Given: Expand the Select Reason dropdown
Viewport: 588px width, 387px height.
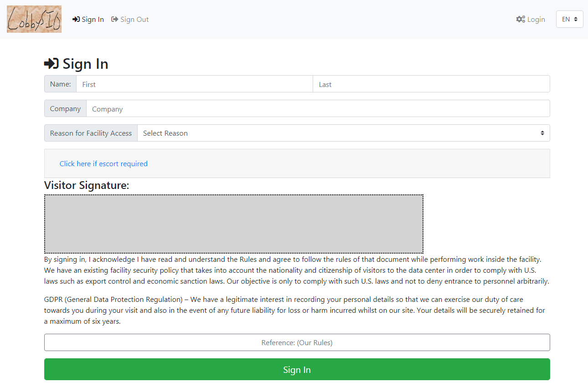Looking at the screenshot, I should [337, 133].
